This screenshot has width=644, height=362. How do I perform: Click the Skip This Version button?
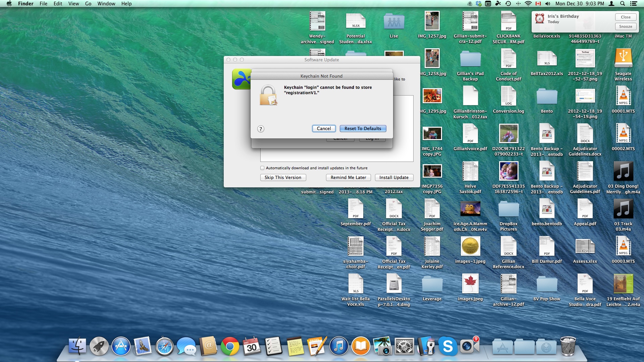[x=283, y=177]
